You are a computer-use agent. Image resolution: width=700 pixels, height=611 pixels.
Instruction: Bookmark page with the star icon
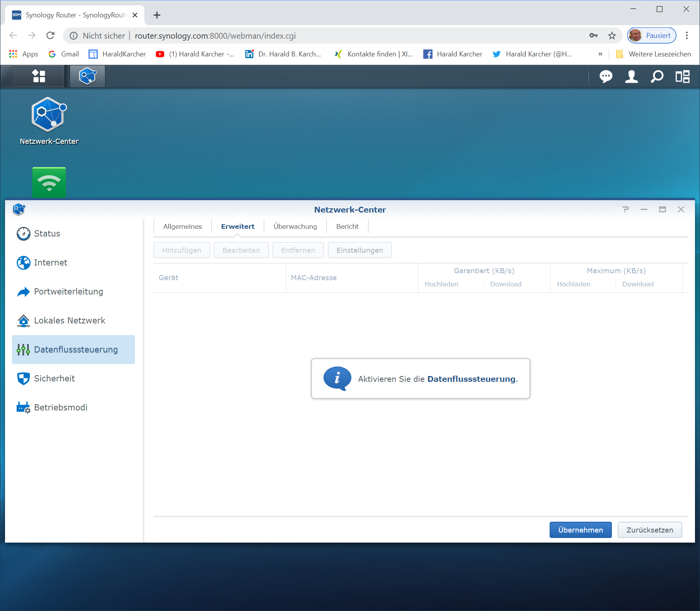[612, 36]
